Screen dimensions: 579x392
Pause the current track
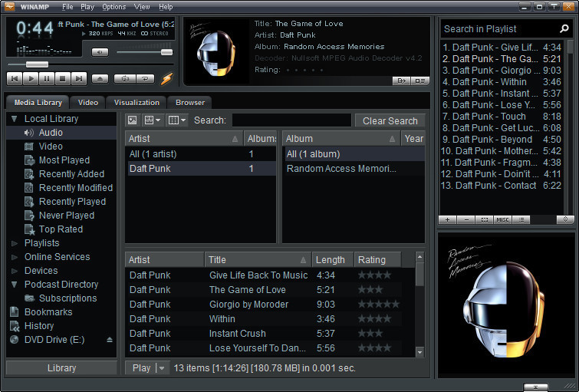coord(47,78)
